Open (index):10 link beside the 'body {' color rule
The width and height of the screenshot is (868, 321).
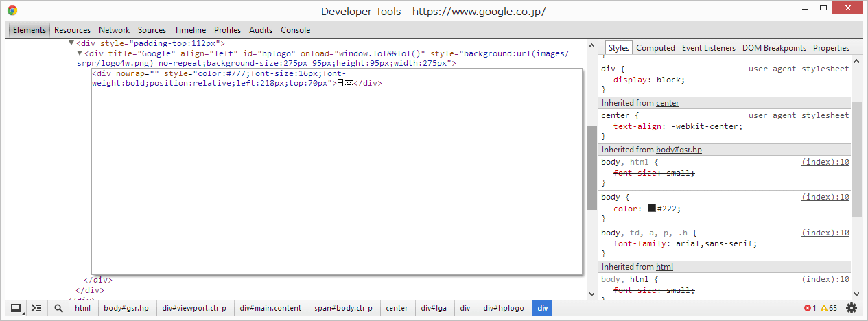(825, 197)
